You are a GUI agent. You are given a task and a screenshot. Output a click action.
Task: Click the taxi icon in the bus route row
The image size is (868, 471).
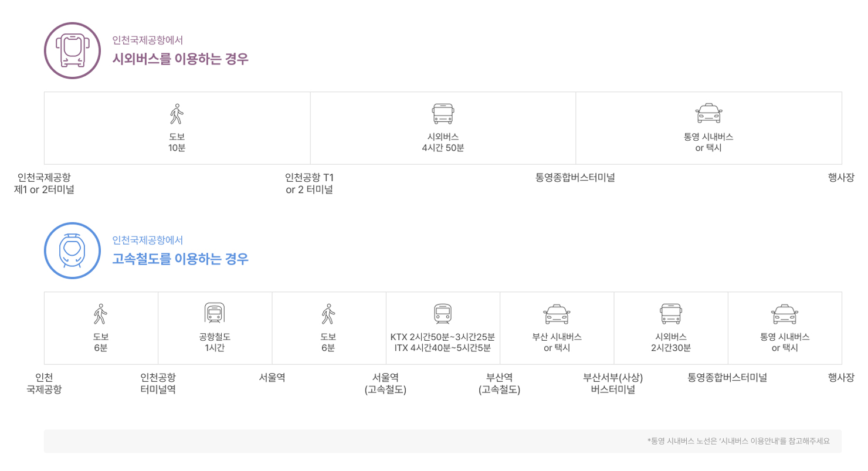click(x=708, y=113)
